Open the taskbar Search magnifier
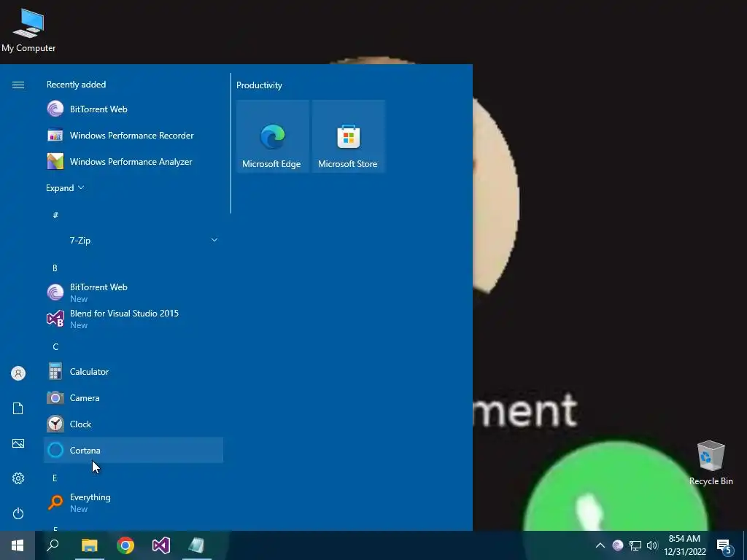This screenshot has height=560, width=747. click(x=53, y=545)
